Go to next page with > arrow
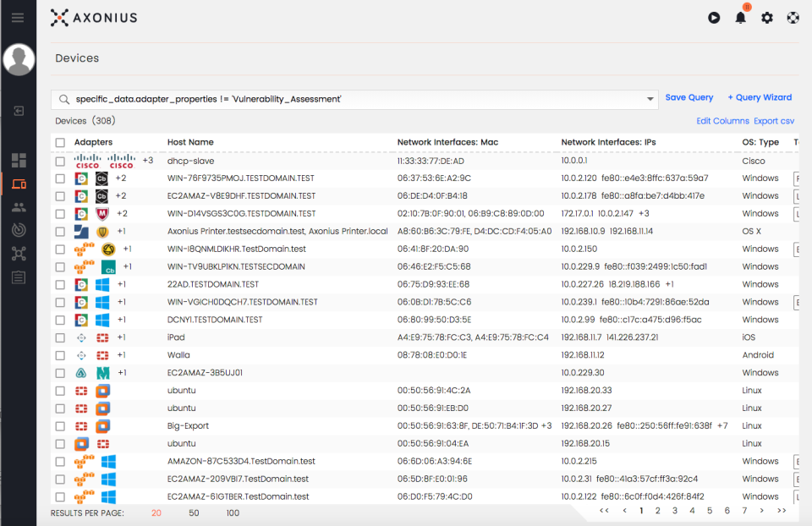Image resolution: width=812 pixels, height=526 pixels. point(762,511)
